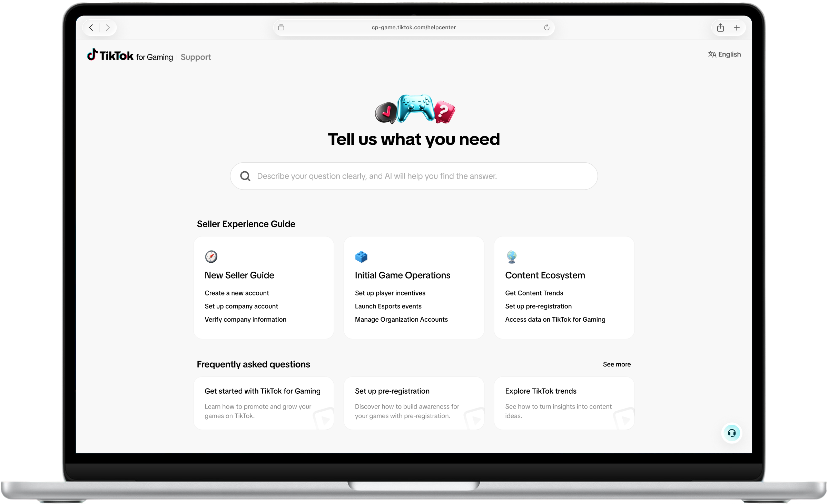This screenshot has height=504, width=828.
Task: Open the browser share icon
Action: (720, 28)
